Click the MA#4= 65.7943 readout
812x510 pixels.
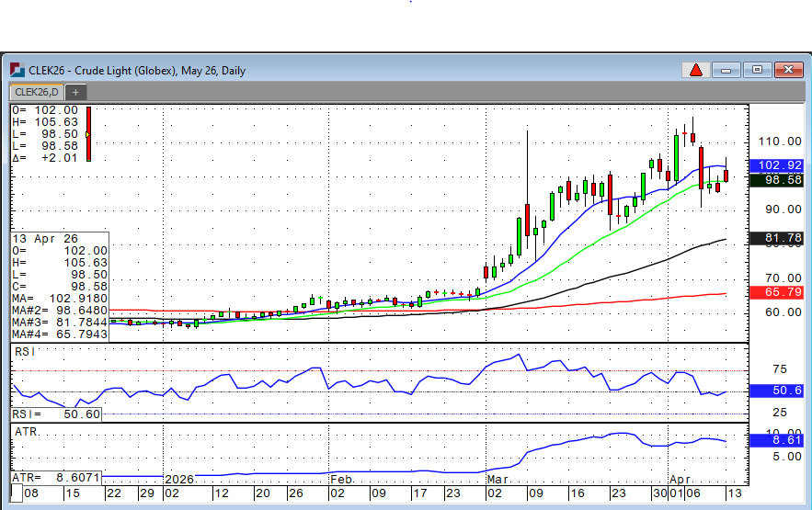point(60,334)
